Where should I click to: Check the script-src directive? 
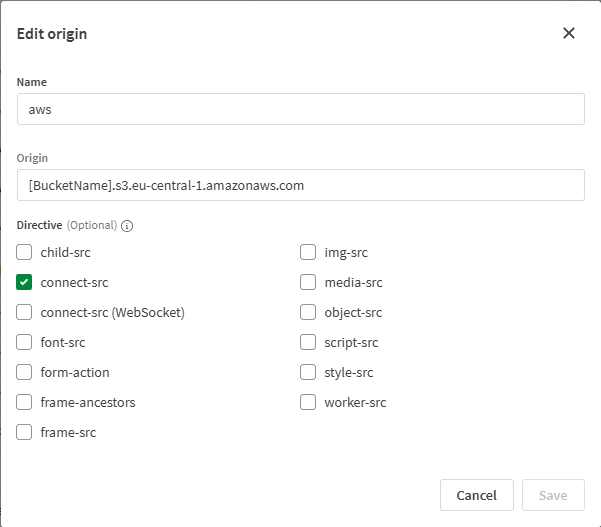[309, 343]
